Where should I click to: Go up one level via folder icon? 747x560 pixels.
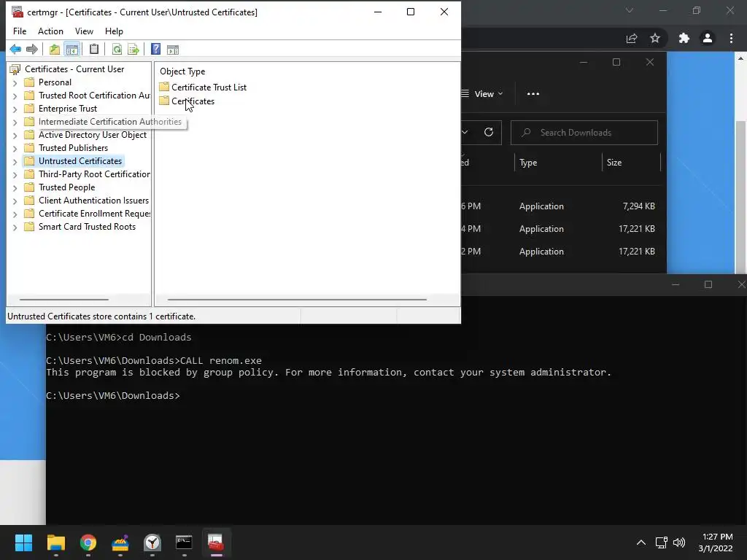55,49
